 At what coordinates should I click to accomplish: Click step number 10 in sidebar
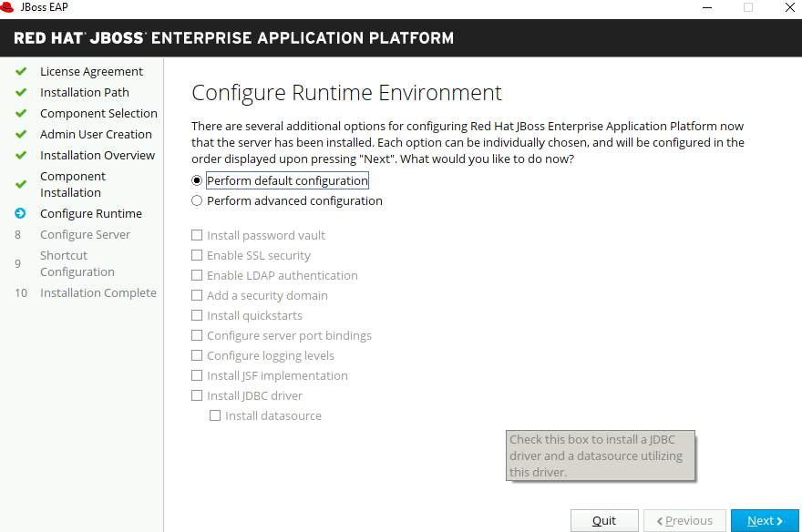(21, 292)
